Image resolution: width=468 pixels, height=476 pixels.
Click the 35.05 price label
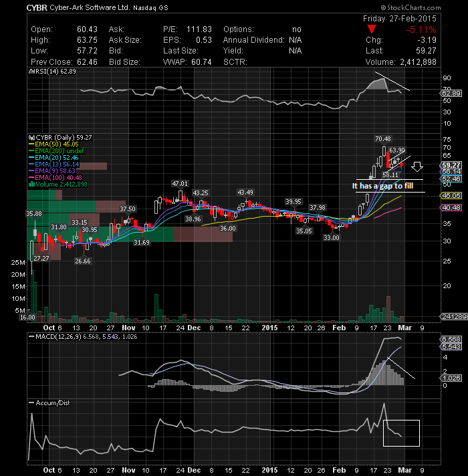pos(304,231)
